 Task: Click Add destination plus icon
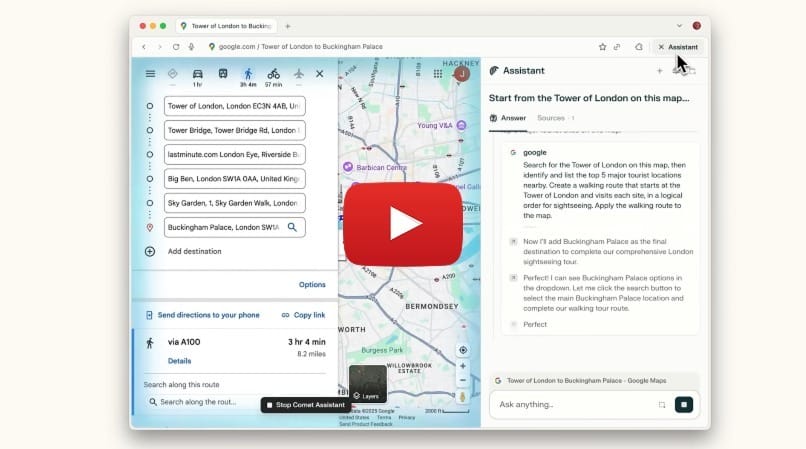click(150, 252)
